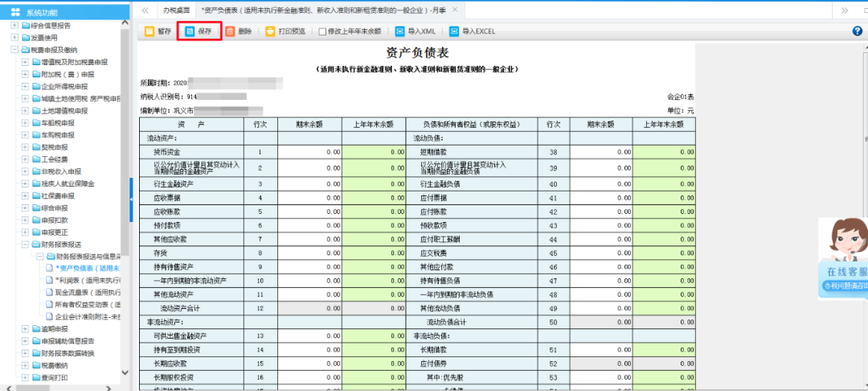Click 短期借款 期末余额 input cell
Screen dimensions: 868x391
pyautogui.click(x=600, y=152)
